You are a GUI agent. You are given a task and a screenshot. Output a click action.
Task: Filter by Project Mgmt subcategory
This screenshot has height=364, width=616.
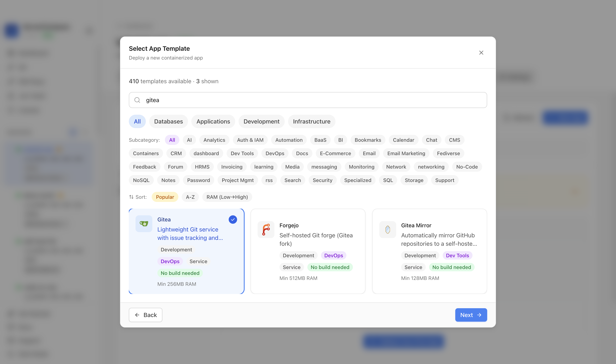238,180
